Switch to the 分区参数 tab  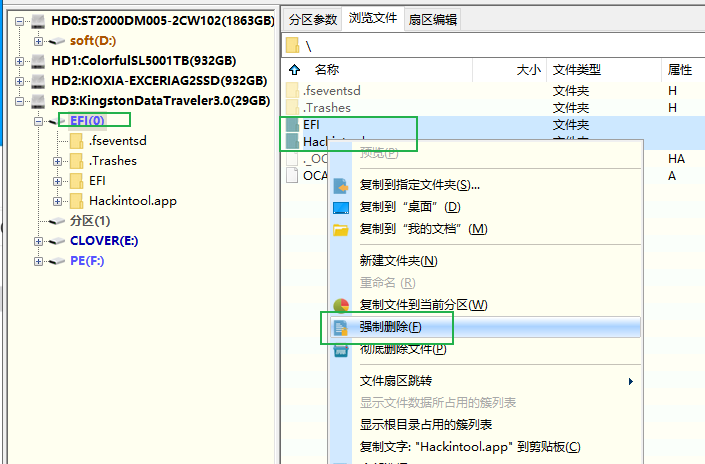(x=313, y=19)
